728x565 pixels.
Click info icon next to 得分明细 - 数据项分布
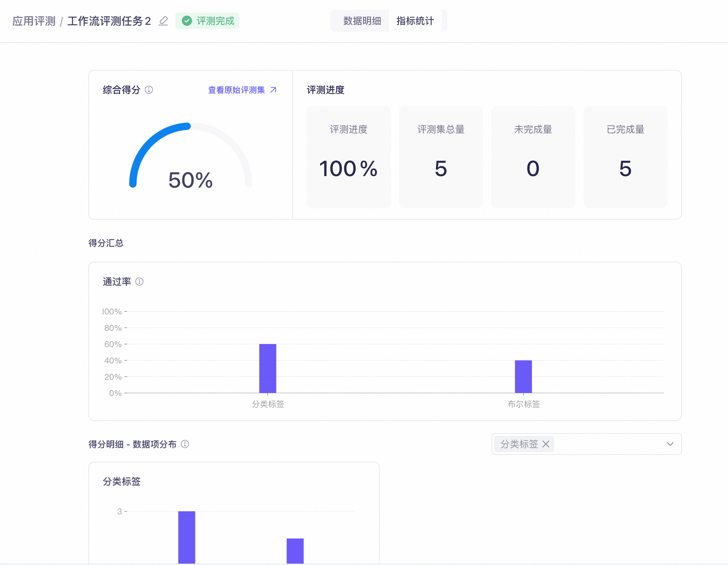coord(185,444)
